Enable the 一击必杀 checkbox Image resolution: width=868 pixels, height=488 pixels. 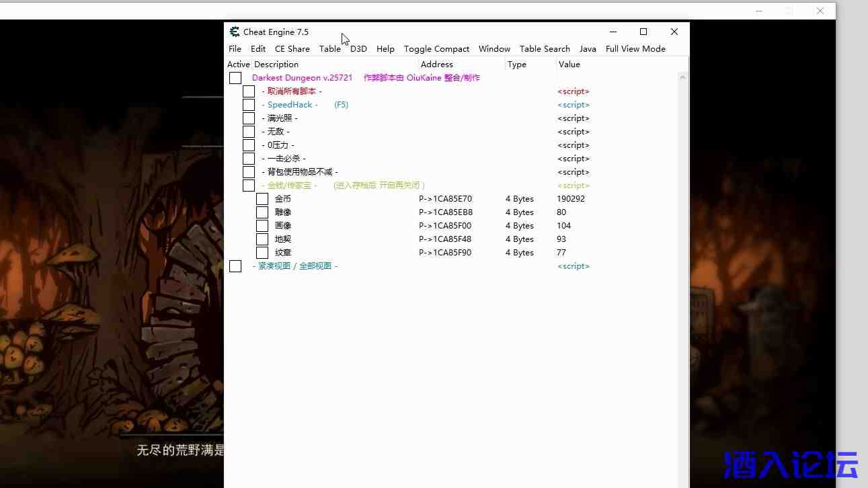(249, 159)
